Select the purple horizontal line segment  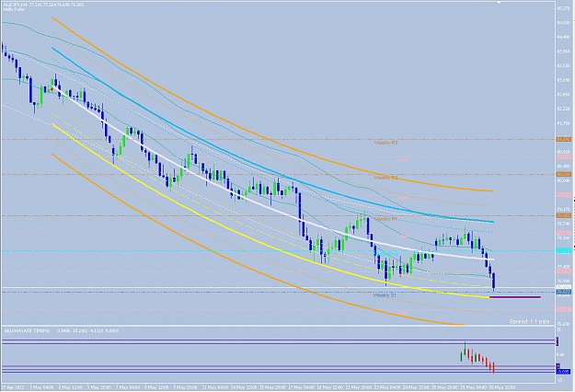click(x=515, y=297)
